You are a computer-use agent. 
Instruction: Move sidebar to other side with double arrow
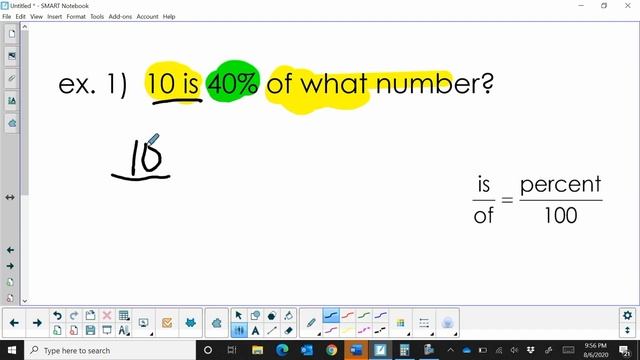(10, 197)
